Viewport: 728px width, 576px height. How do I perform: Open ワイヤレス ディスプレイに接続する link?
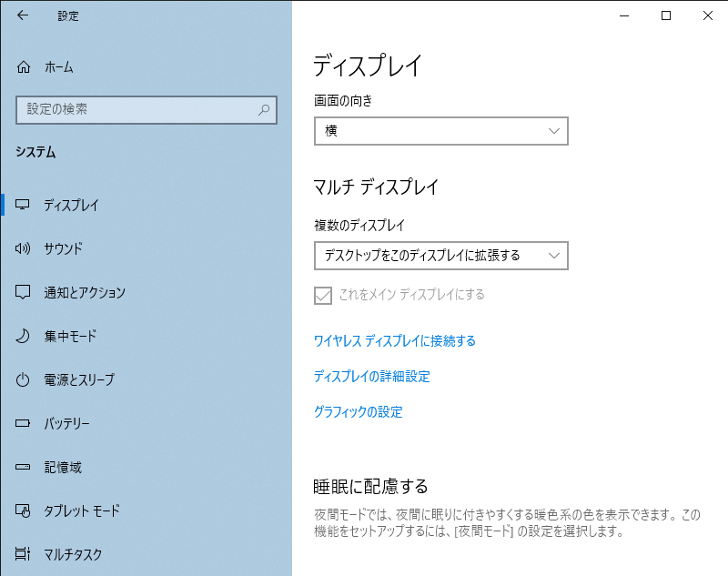pos(395,341)
